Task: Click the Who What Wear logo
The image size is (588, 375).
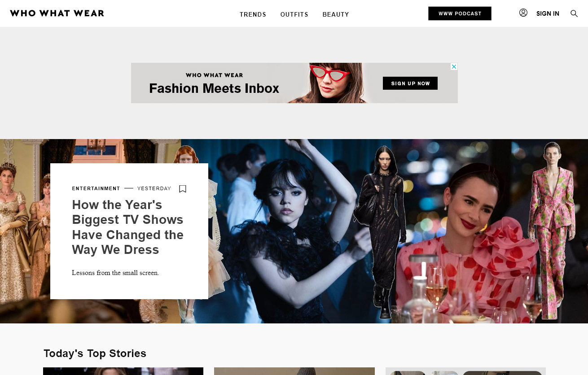Action: 57,13
